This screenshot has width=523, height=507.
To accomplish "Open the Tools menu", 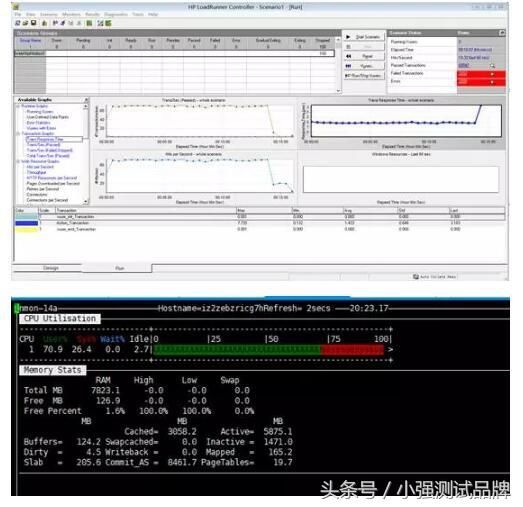I will click(138, 14).
